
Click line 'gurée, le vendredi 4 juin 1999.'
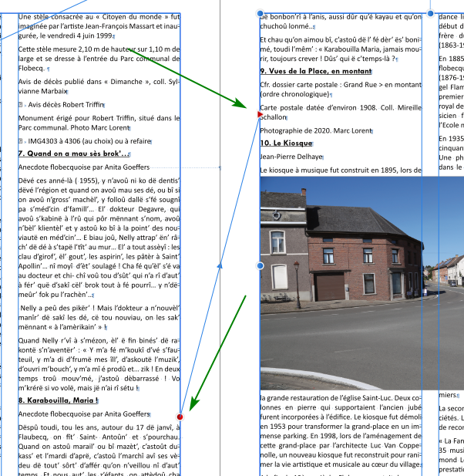coord(66,35)
